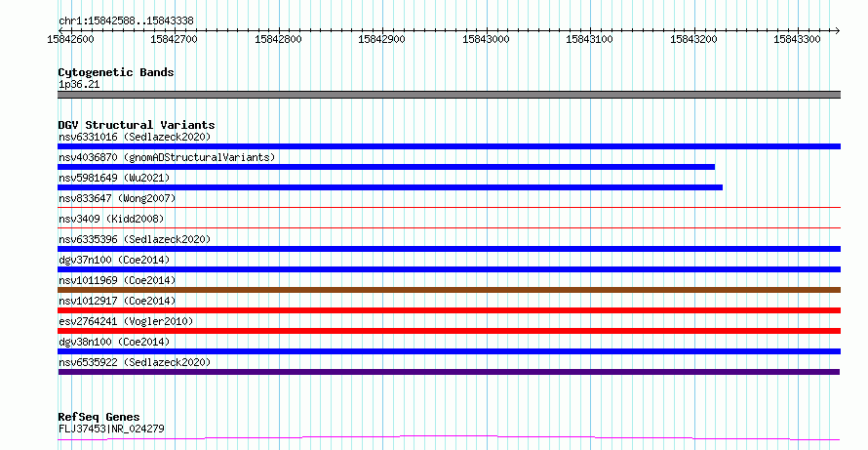The height and width of the screenshot is (450, 868).
Task: Select the purple bar under nsv6535922
Action: (x=449, y=372)
